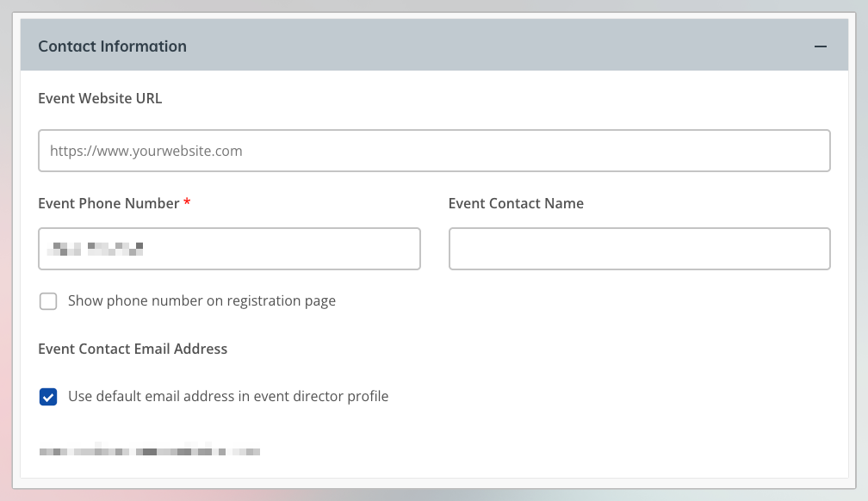Click the blurred phone number value

96,249
